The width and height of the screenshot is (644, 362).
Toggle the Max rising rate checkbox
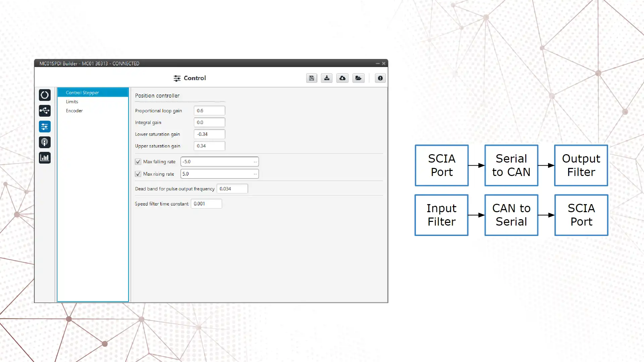click(x=138, y=174)
